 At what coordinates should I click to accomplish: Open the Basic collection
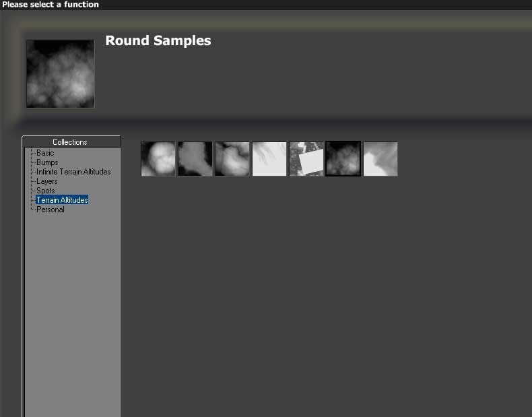pos(45,153)
